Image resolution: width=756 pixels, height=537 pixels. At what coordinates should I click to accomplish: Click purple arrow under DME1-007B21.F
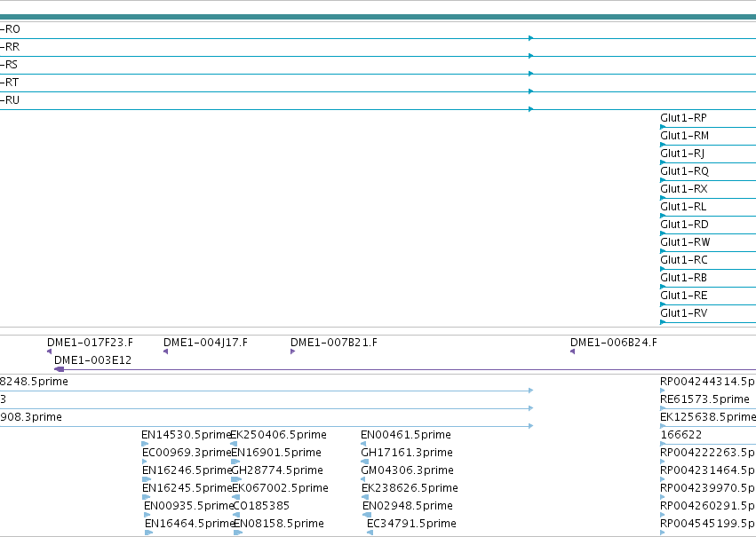(x=292, y=351)
